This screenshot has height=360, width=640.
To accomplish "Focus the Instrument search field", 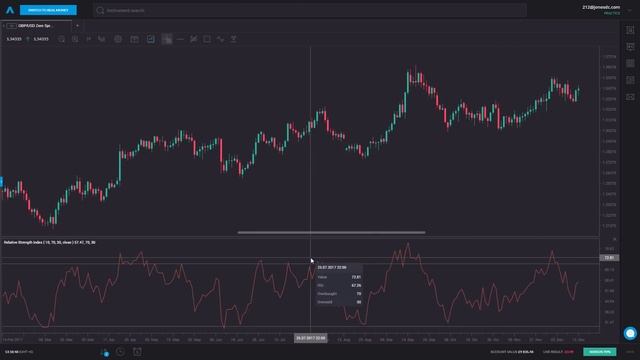I will coord(310,10).
